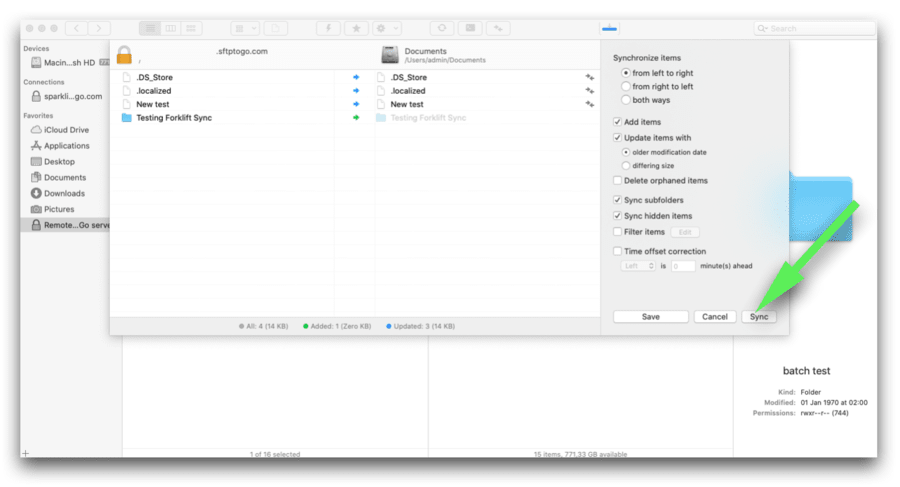Image resolution: width=900 pixels, height=487 pixels.
Task: Click the Sync button
Action: [759, 316]
